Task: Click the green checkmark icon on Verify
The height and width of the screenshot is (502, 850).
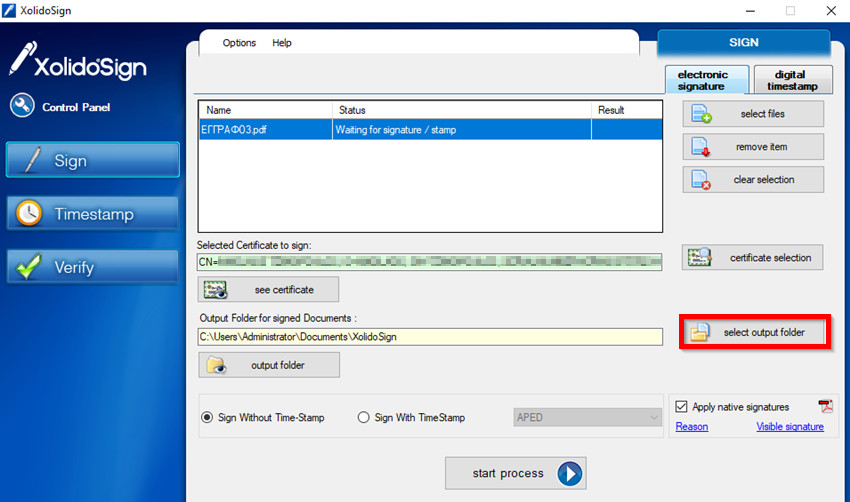Action: pos(28,266)
